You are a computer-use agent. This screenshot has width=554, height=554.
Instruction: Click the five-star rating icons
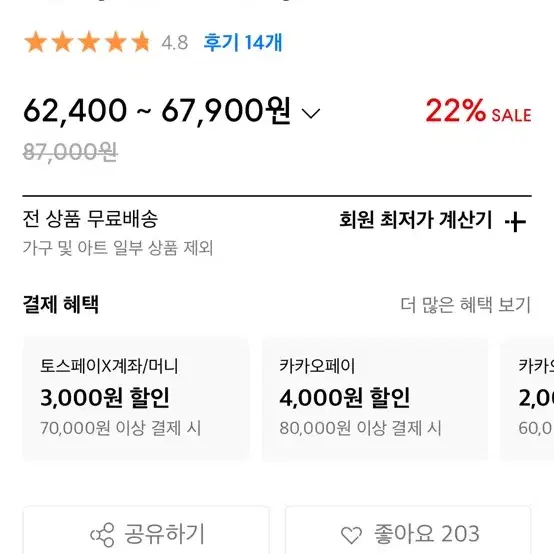[x=87, y=42]
